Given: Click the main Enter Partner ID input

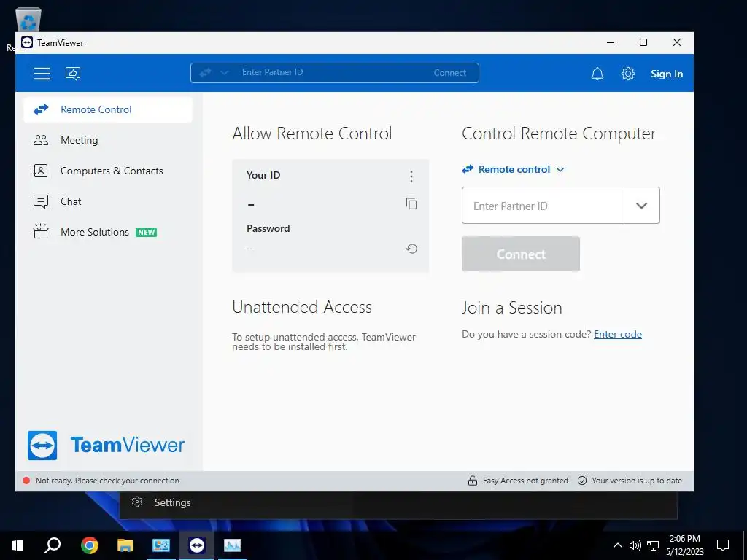Looking at the screenshot, I should point(543,205).
